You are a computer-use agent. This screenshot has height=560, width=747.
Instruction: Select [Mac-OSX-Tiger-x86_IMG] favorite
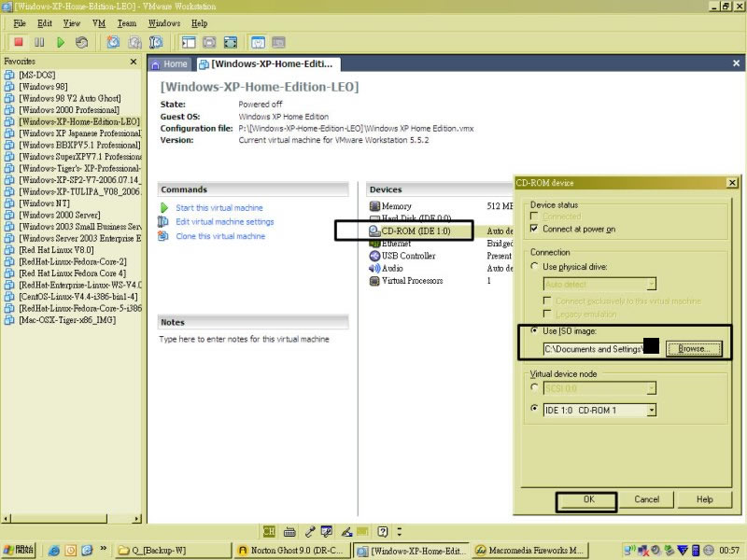67,319
